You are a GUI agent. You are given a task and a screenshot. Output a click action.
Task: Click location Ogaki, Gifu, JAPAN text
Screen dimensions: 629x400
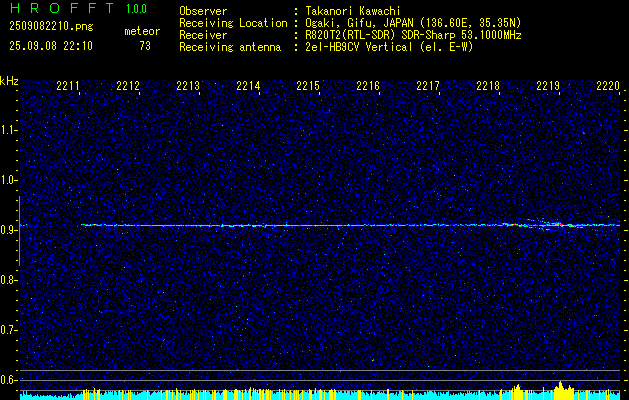(x=413, y=23)
